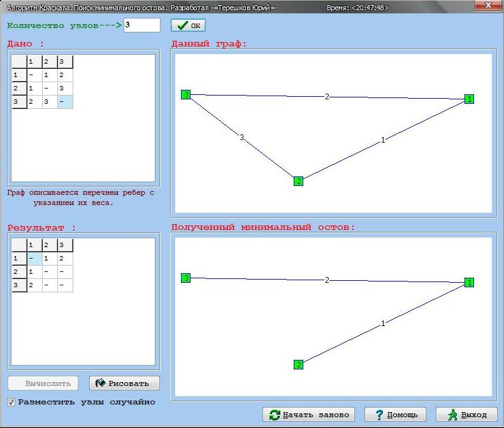The height and width of the screenshot is (428, 504).
Task: Select cell row 1 column 3 in Дано table
Action: [x=65, y=75]
